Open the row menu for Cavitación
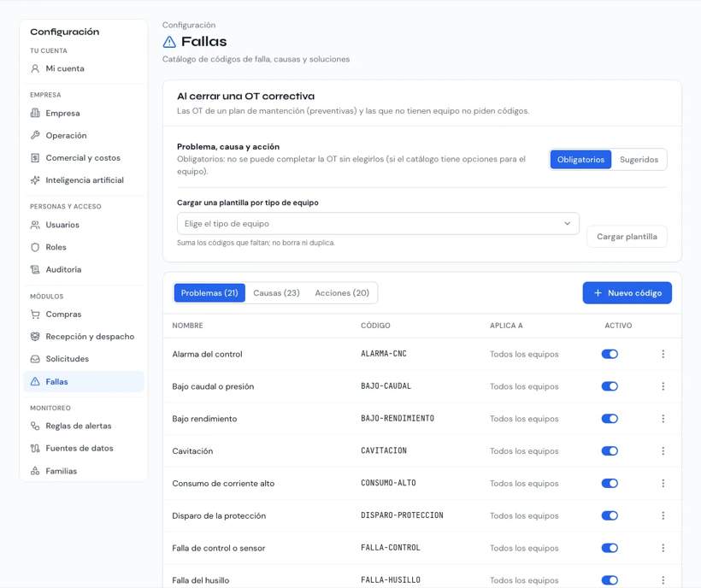This screenshot has height=588, width=701. [x=663, y=451]
